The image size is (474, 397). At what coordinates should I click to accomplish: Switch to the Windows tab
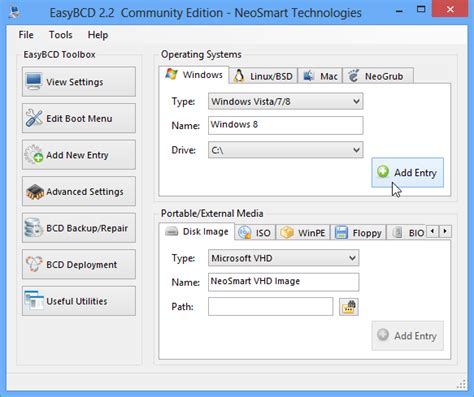tap(194, 75)
